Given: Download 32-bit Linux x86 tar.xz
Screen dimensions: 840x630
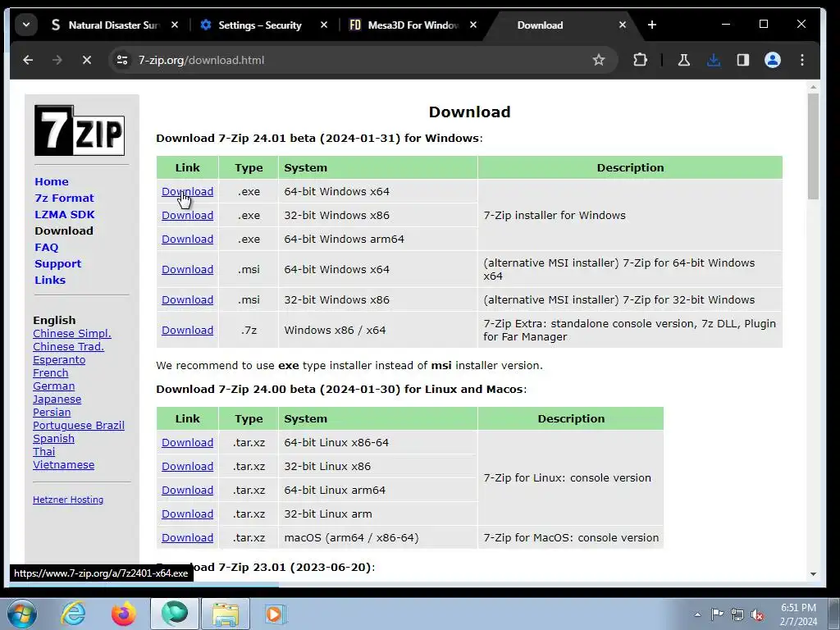Looking at the screenshot, I should tap(188, 466).
